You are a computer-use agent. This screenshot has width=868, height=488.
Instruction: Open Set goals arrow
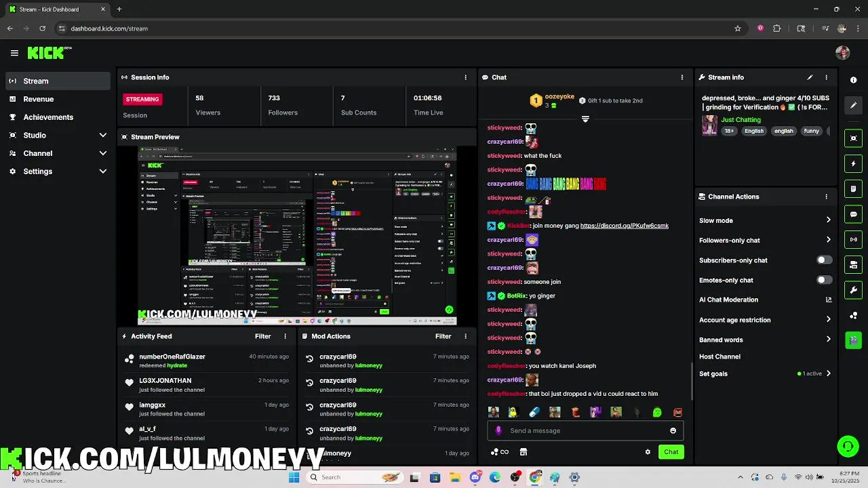tap(828, 373)
